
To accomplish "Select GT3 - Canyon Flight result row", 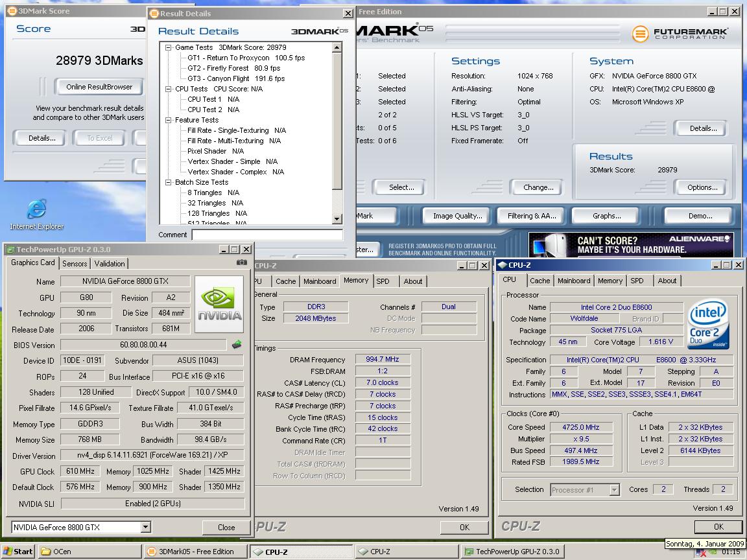I will pos(236,78).
